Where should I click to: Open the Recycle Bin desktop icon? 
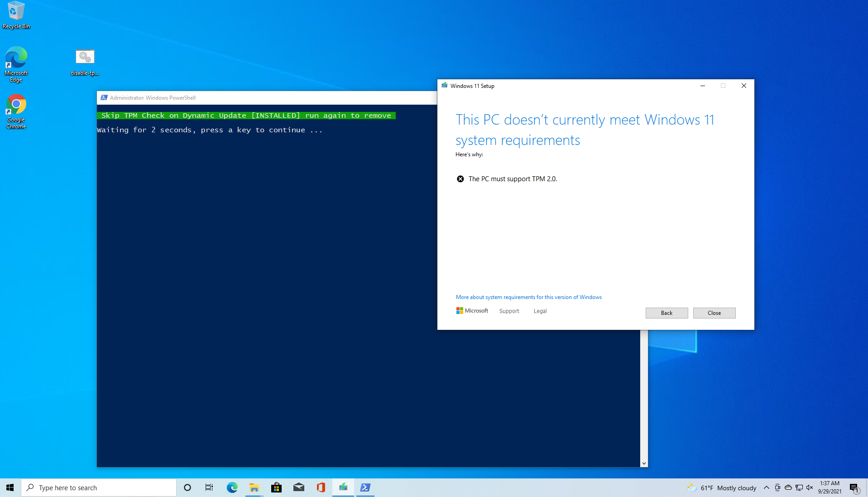(16, 15)
